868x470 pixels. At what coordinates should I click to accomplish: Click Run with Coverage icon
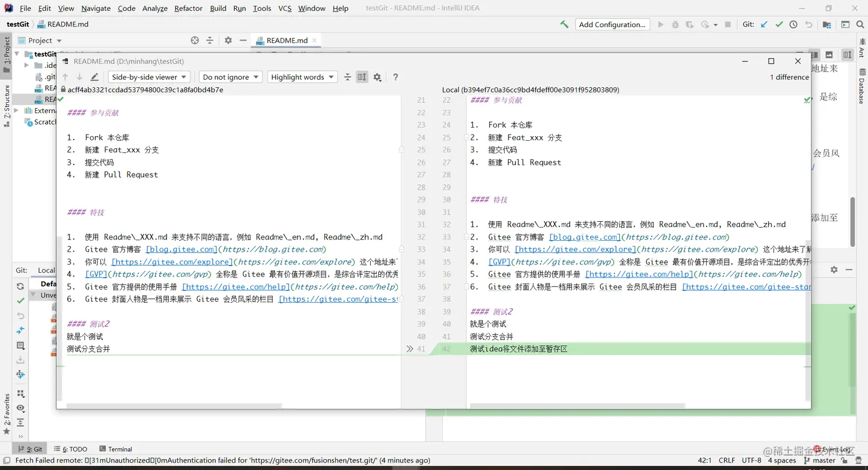click(x=689, y=24)
